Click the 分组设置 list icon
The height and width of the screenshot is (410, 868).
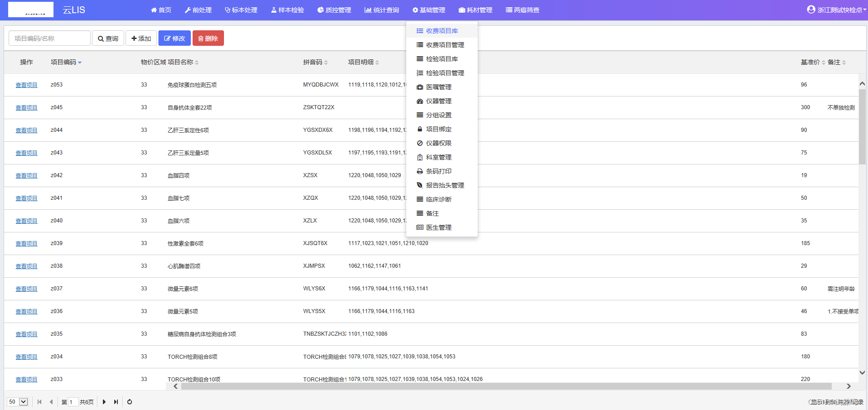420,115
